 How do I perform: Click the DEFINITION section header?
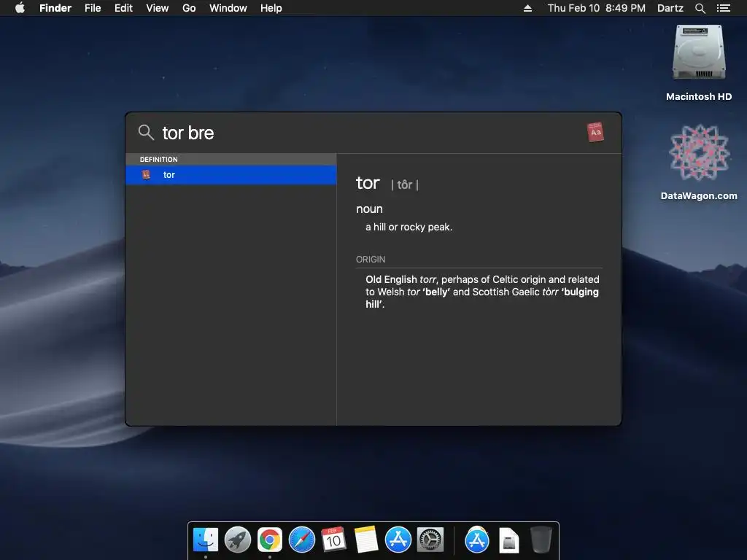click(x=158, y=160)
